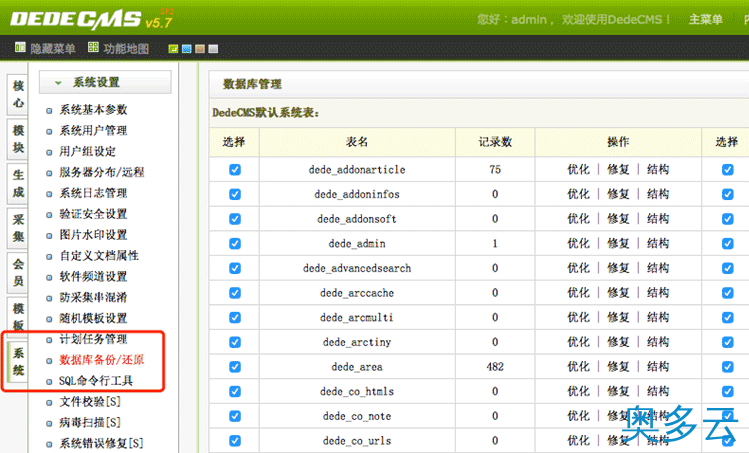
Task: Open 服务器分布/远程 menu item
Action: pos(101,173)
